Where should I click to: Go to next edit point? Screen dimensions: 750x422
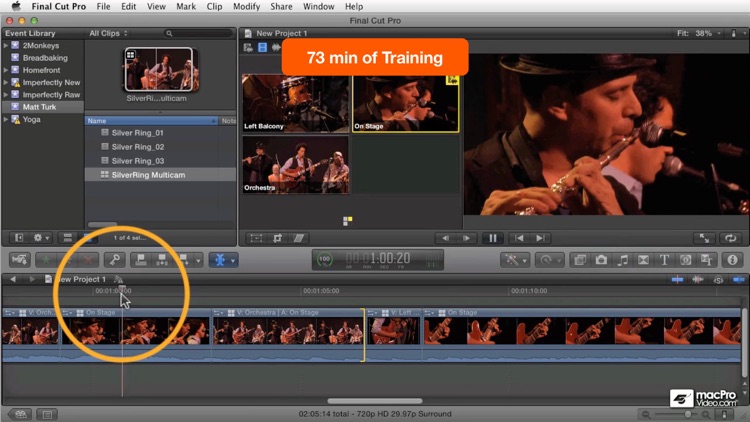(540, 238)
